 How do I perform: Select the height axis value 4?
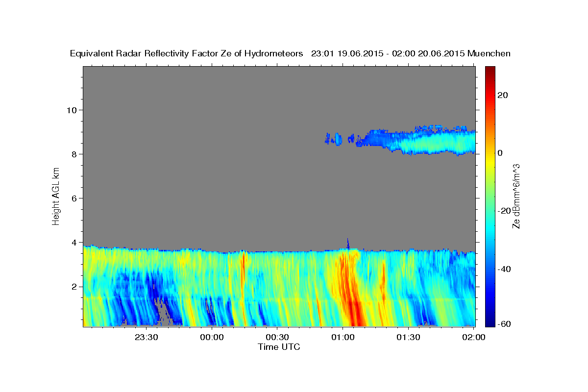tap(74, 243)
